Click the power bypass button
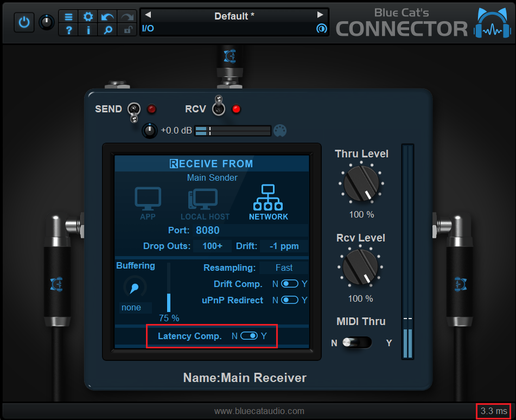Viewport: 516px width, 420px height. [24, 22]
